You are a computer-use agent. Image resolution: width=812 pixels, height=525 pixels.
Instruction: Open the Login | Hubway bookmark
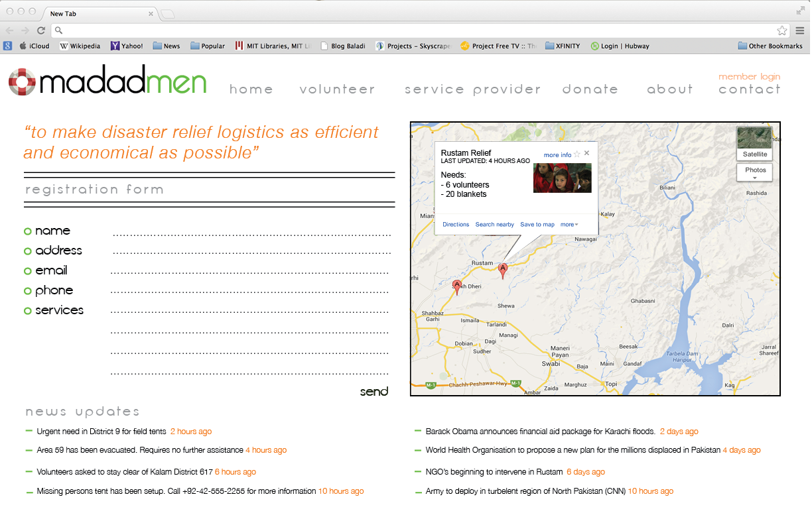(620, 46)
